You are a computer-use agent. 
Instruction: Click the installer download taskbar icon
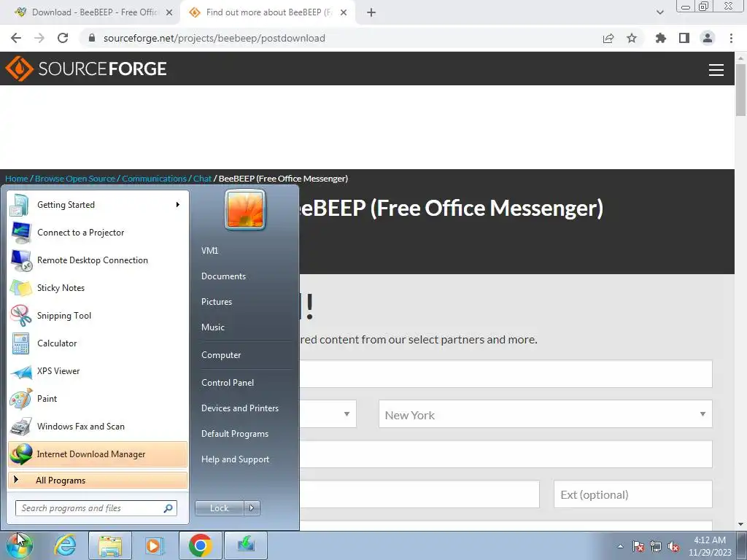pyautogui.click(x=246, y=545)
